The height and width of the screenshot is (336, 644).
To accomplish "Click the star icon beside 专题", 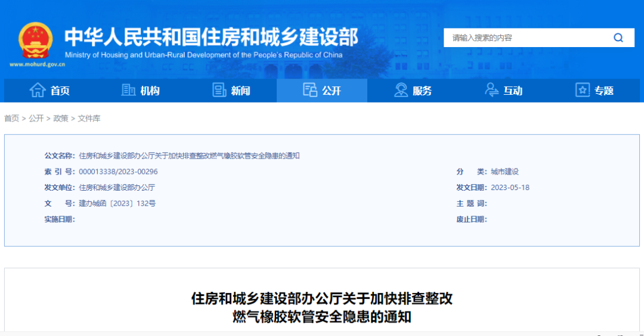I will (583, 90).
